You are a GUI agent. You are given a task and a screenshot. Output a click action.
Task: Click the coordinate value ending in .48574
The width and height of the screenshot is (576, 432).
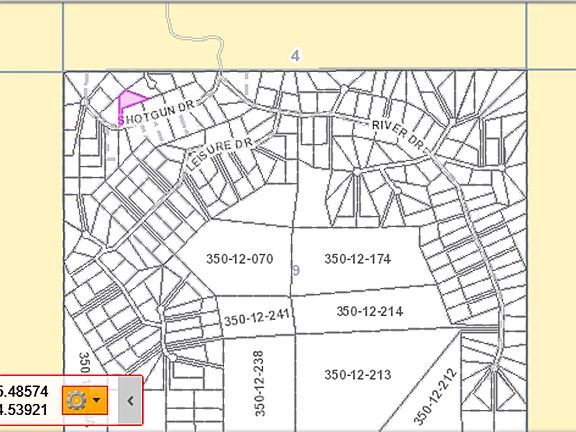point(24,392)
